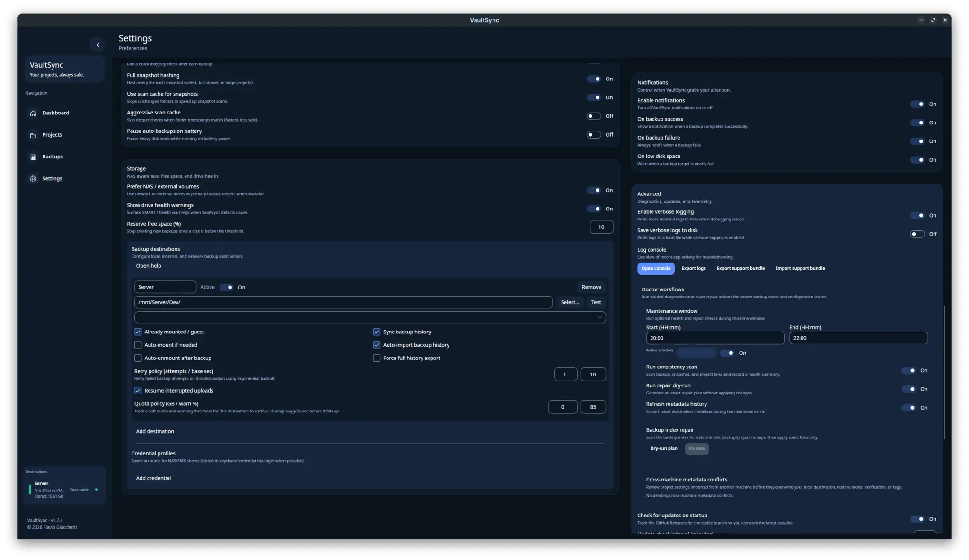The height and width of the screenshot is (560, 969).
Task: Open Settings navigation item
Action: tap(64, 178)
